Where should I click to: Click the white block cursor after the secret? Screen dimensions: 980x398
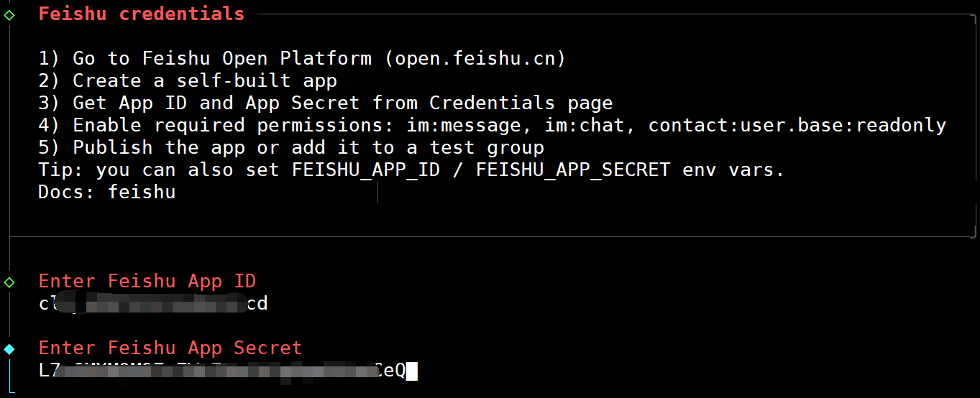click(412, 371)
